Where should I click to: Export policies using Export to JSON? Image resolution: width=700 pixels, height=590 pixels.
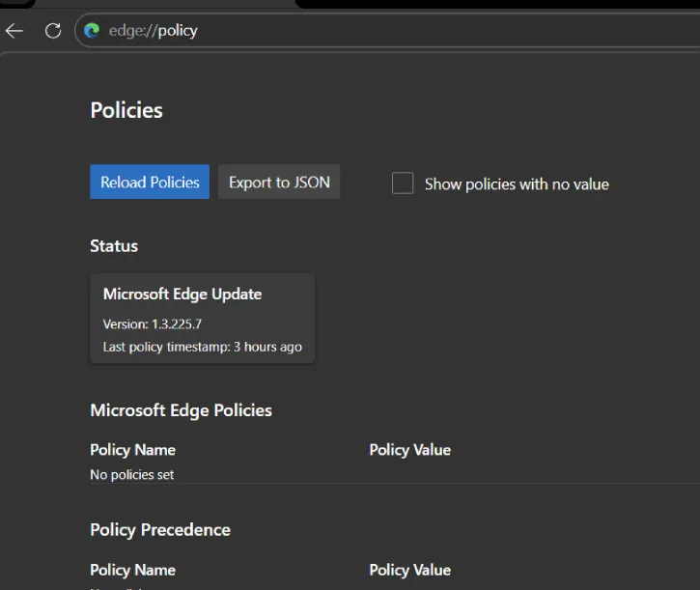pyautogui.click(x=279, y=182)
